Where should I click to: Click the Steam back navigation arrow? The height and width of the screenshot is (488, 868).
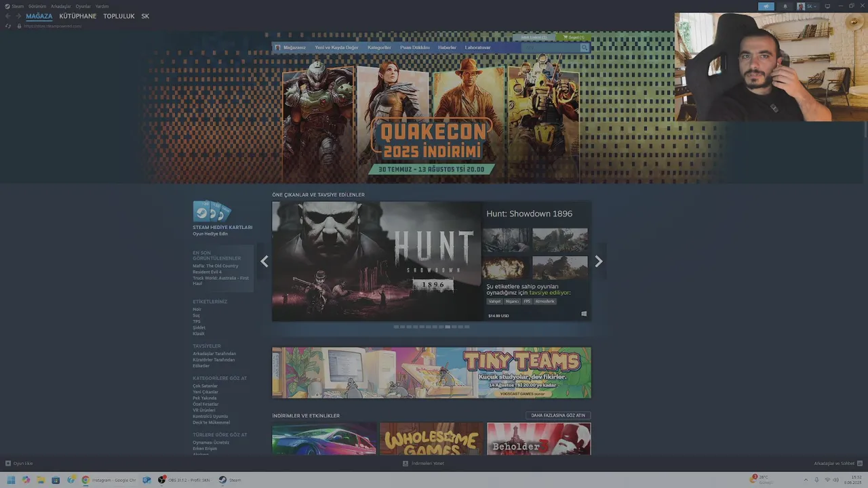[8, 16]
